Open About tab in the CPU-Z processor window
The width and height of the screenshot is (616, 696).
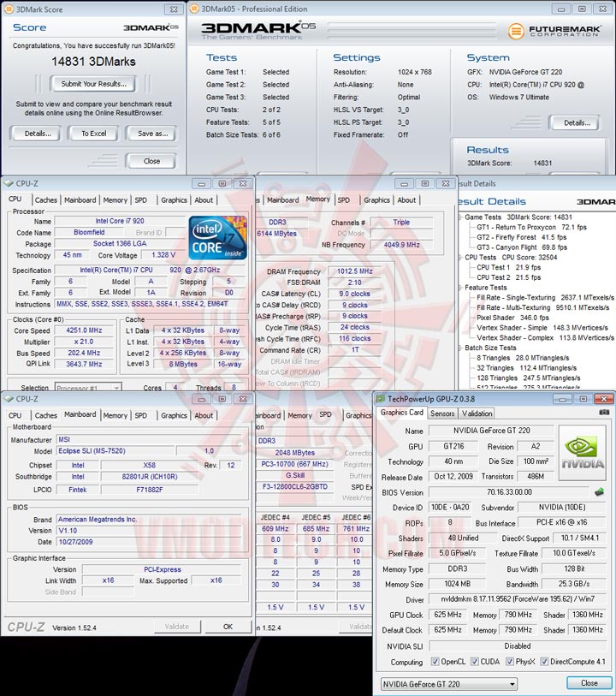click(204, 200)
